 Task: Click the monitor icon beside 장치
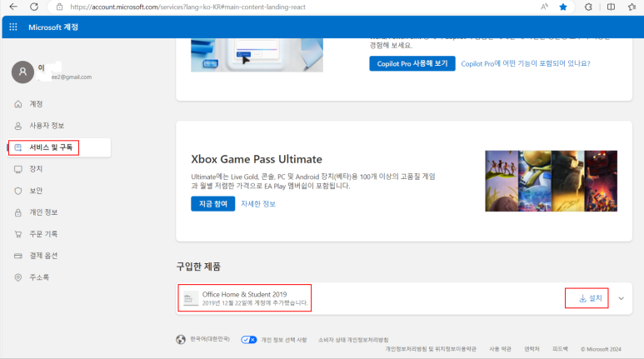coord(18,169)
